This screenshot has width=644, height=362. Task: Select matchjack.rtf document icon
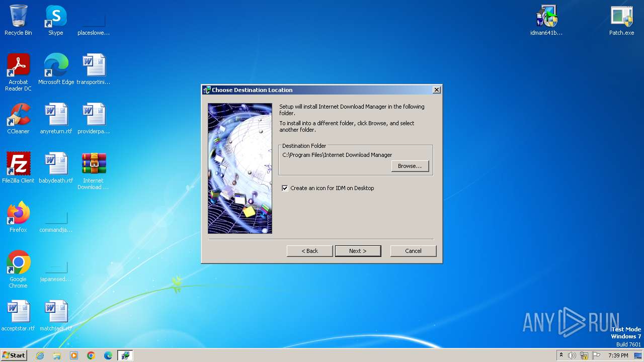coord(56,316)
